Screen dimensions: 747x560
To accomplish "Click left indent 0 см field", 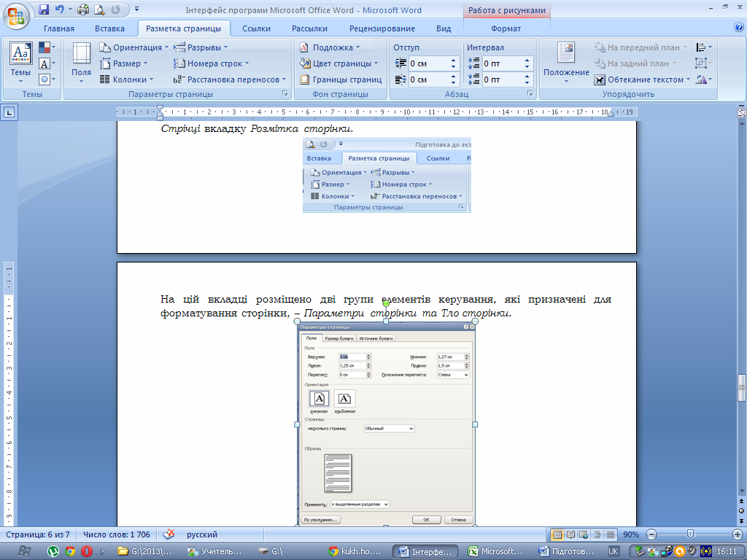I will (428, 63).
